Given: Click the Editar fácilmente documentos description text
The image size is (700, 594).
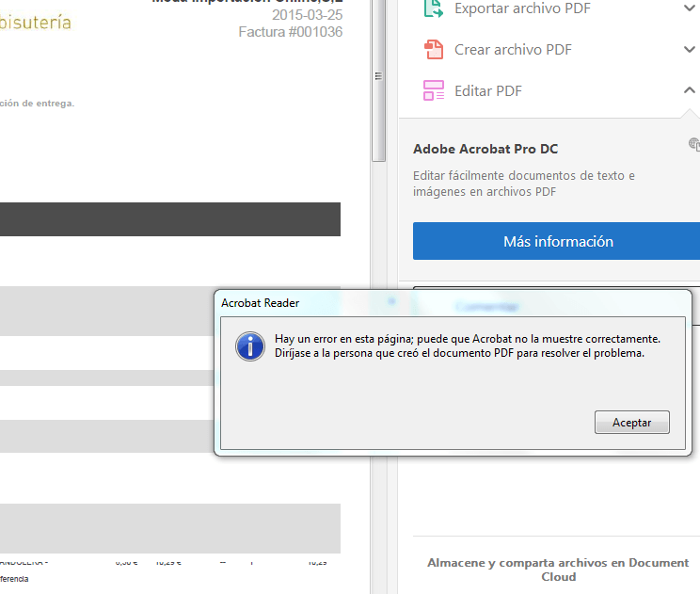Looking at the screenshot, I should 524,184.
